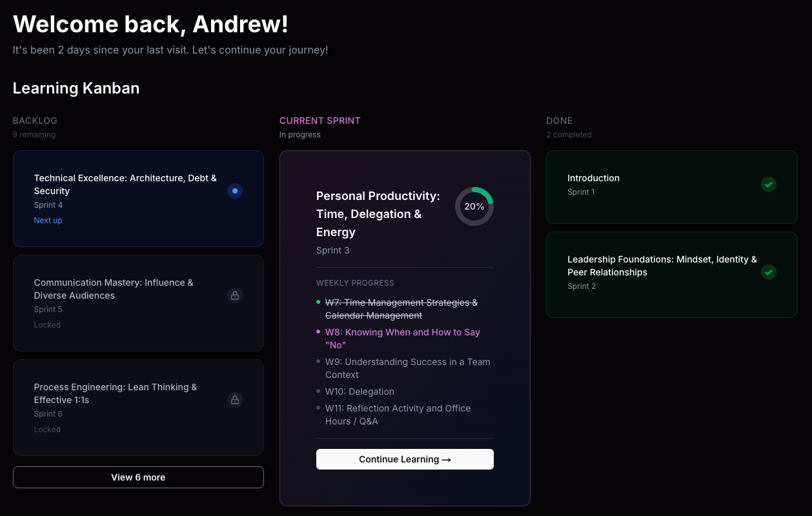Click the lock icon on Communication Mastery

tap(235, 295)
